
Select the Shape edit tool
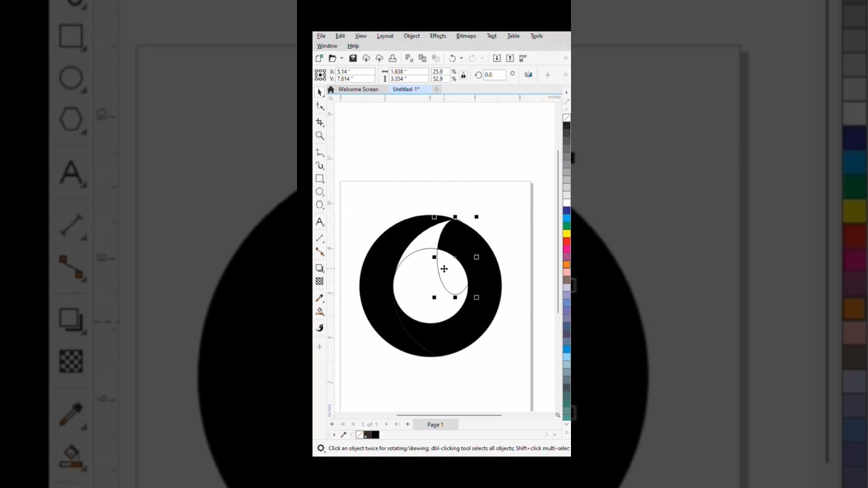click(319, 106)
